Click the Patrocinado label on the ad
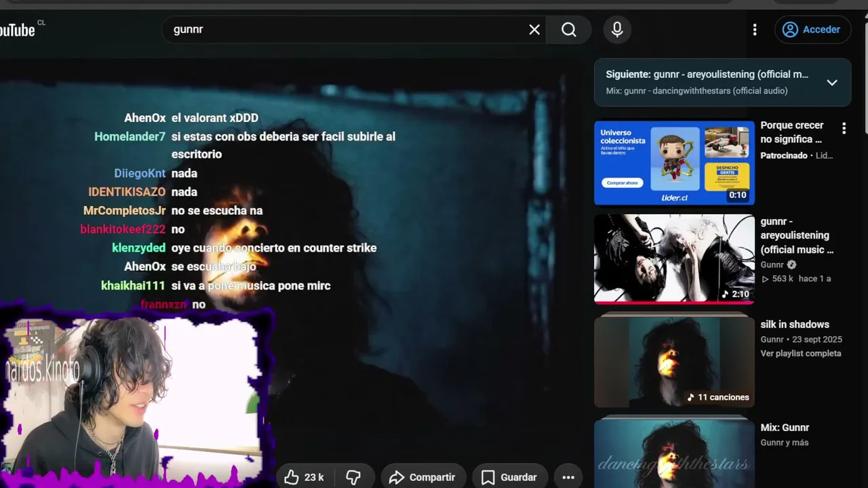The height and width of the screenshot is (488, 868). coord(784,156)
